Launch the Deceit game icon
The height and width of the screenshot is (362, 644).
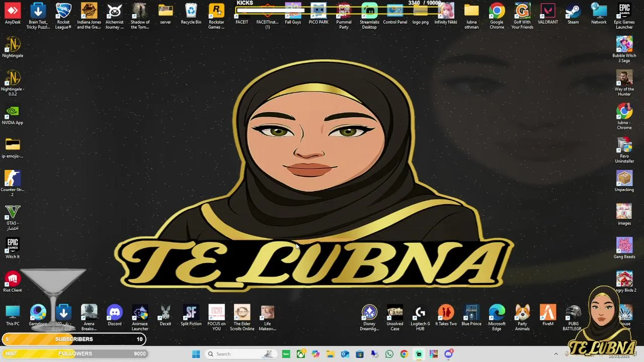[x=166, y=316]
